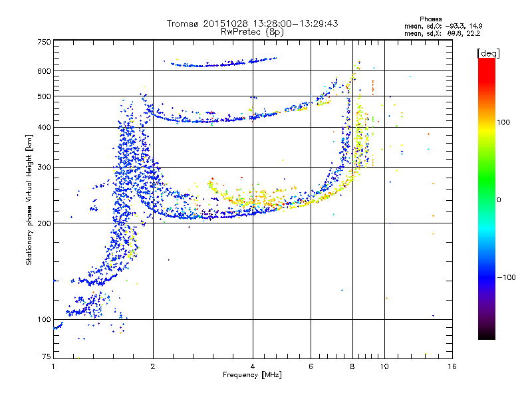
Task: Click the plot title 'Tromsø 20151028 13:28:00-13:29:43'
Action: pyautogui.click(x=252, y=23)
